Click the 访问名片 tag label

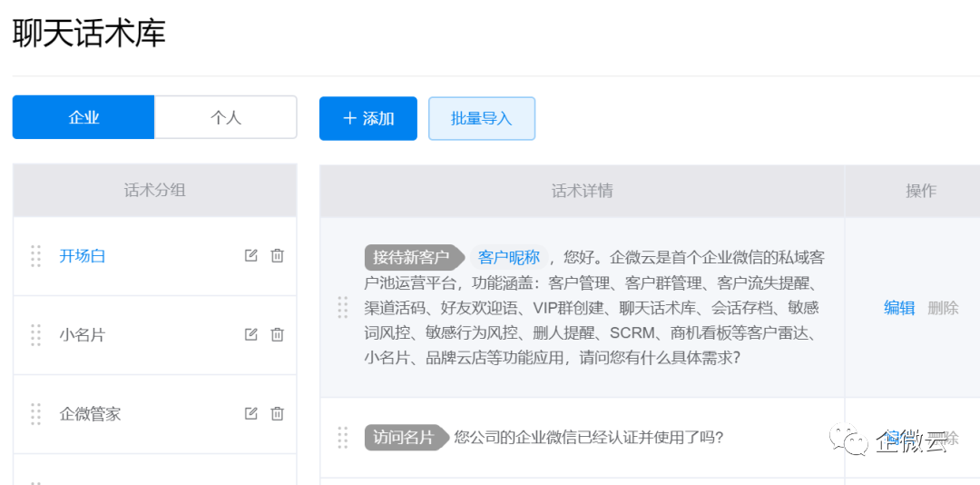[x=407, y=438]
